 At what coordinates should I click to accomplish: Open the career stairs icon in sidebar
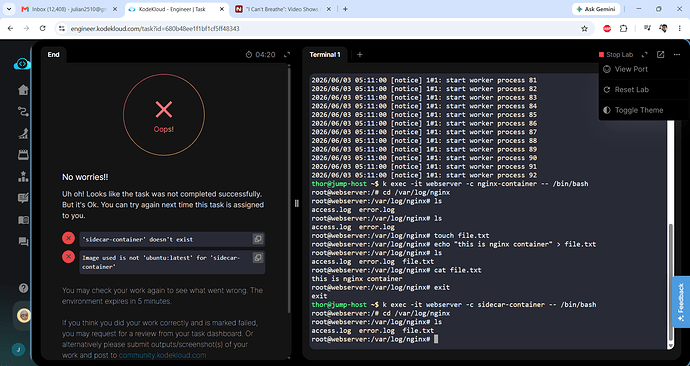coord(23,133)
